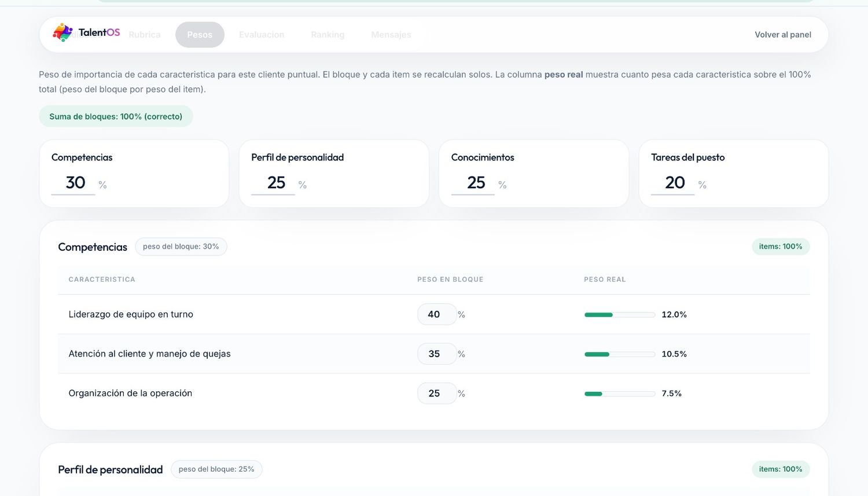Image resolution: width=868 pixels, height=496 pixels.
Task: Click the 10.5% peso real progress bar
Action: 620,354
